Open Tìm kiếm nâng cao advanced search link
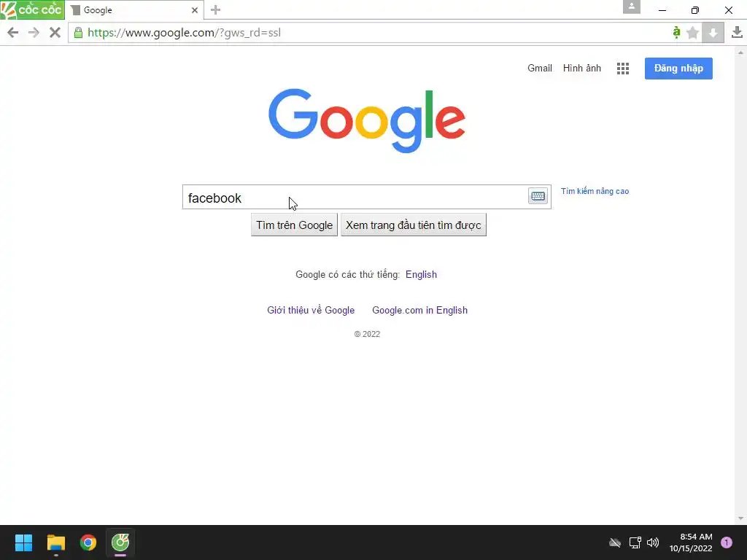 (x=595, y=191)
